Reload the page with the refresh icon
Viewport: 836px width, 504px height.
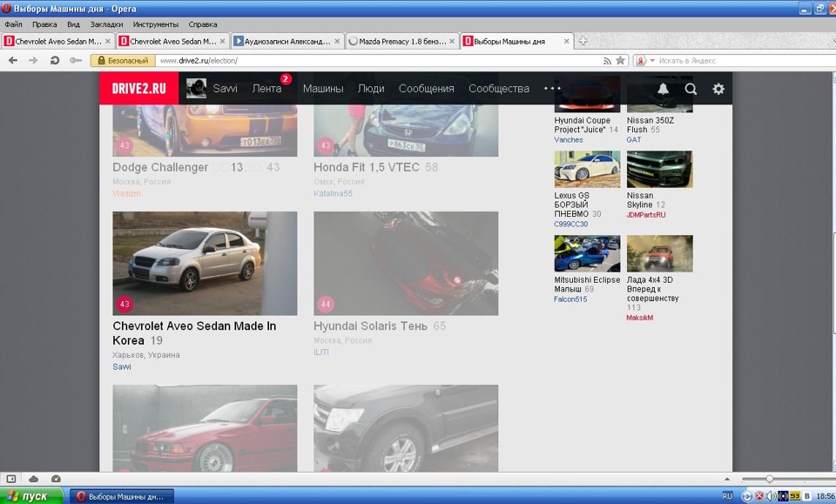[x=54, y=60]
